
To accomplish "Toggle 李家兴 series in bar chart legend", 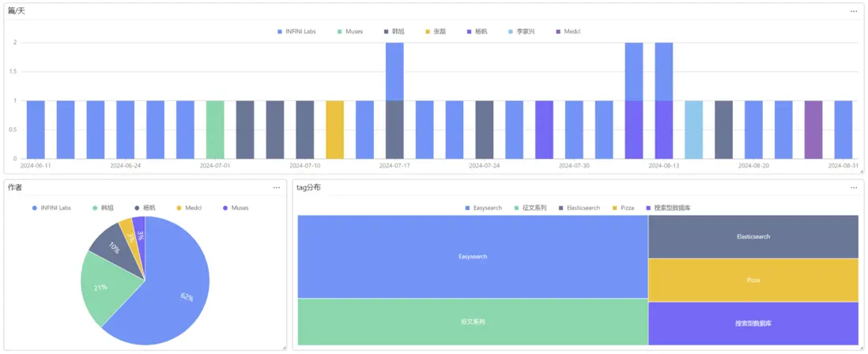I will pos(522,32).
